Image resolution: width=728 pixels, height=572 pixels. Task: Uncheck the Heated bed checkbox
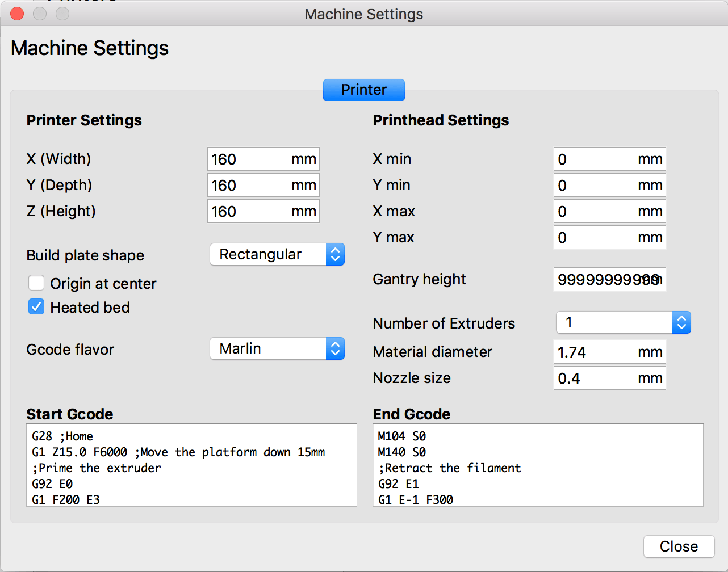coord(36,307)
